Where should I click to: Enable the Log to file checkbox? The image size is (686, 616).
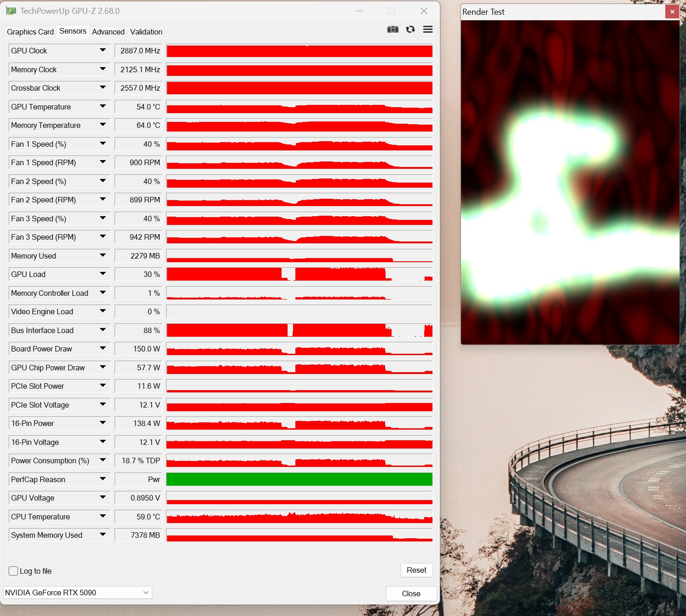pyautogui.click(x=13, y=571)
